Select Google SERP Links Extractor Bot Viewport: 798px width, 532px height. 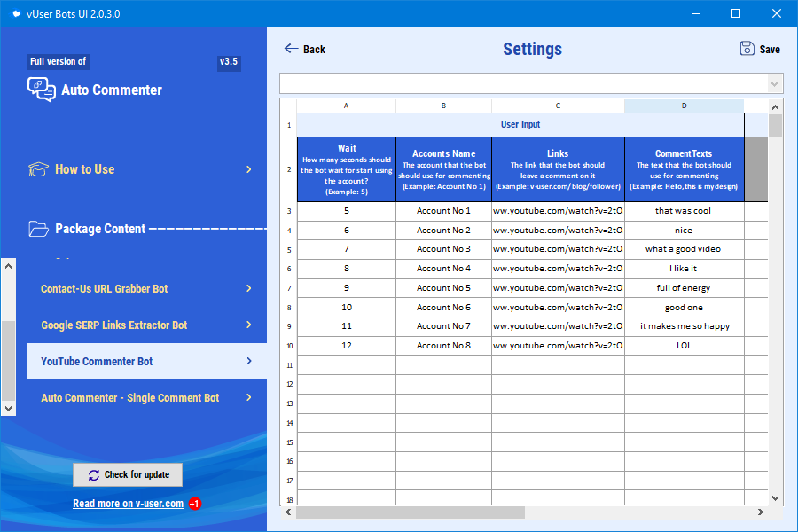pyautogui.click(x=147, y=325)
